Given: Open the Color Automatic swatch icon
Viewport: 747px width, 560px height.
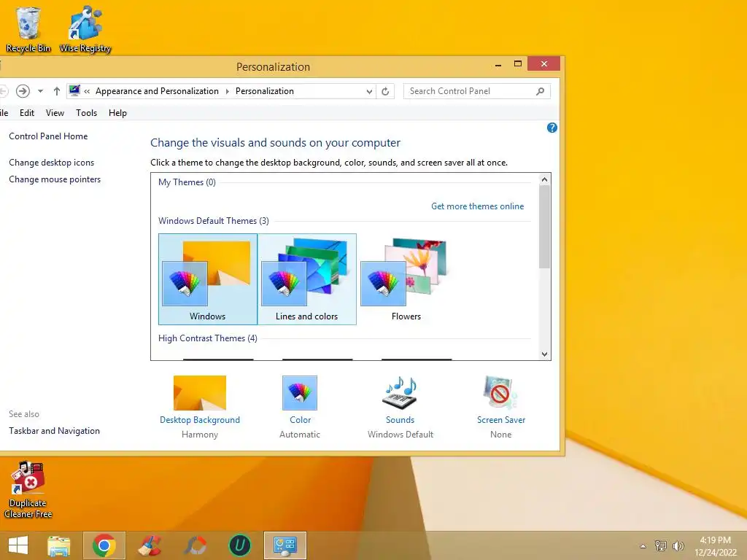Looking at the screenshot, I should click(300, 393).
